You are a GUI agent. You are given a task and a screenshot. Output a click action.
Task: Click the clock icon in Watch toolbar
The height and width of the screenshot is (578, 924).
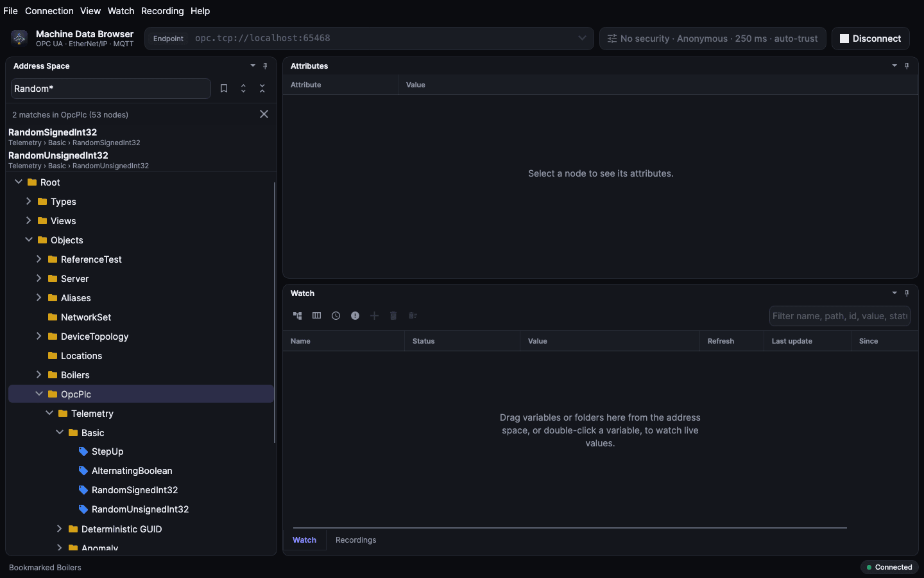click(x=336, y=316)
